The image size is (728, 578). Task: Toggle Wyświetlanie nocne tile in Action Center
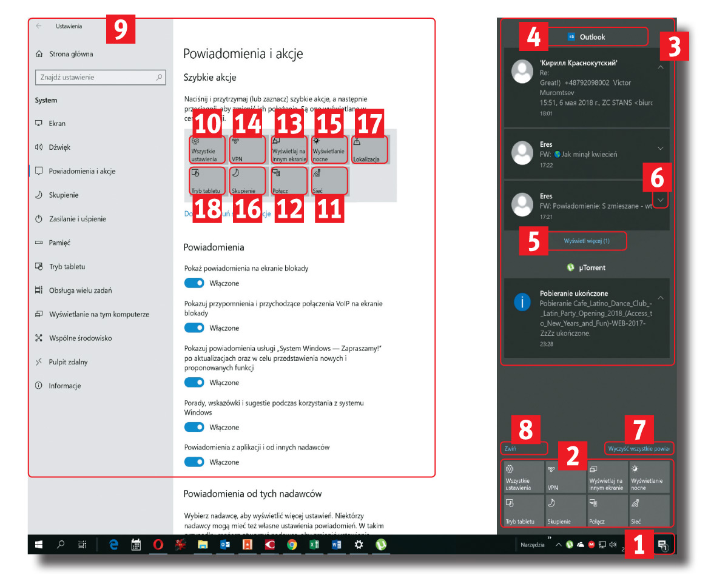[649, 477]
